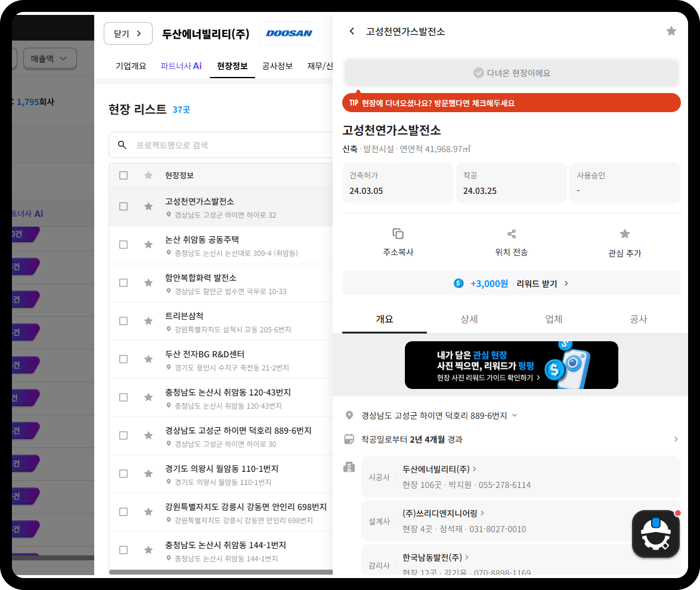Select all sites via header checkbox
700x590 pixels.
pyautogui.click(x=123, y=175)
